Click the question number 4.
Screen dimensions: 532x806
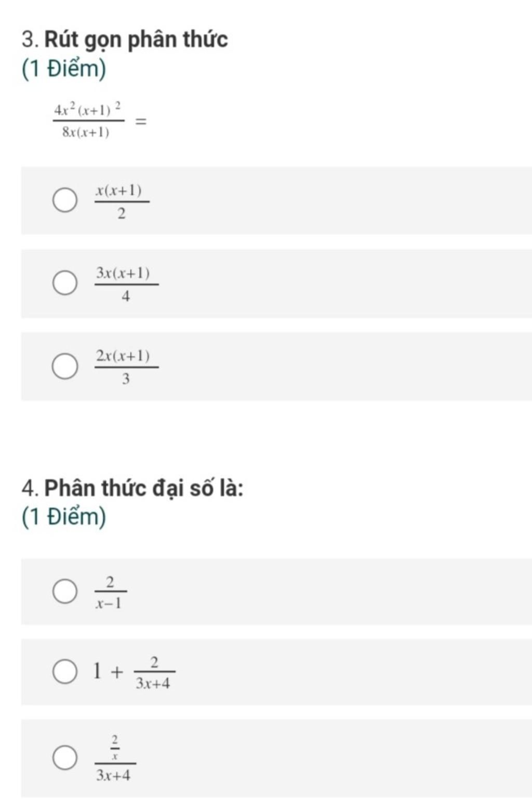31,488
